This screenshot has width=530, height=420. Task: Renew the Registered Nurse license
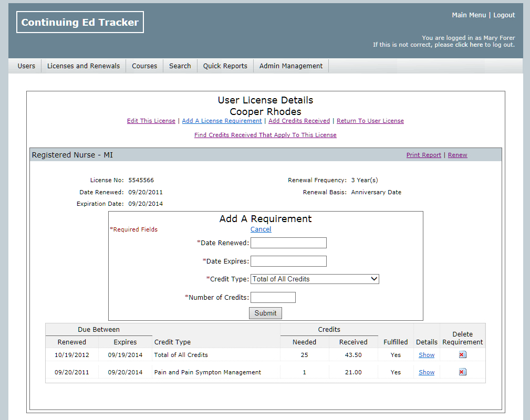(458, 155)
